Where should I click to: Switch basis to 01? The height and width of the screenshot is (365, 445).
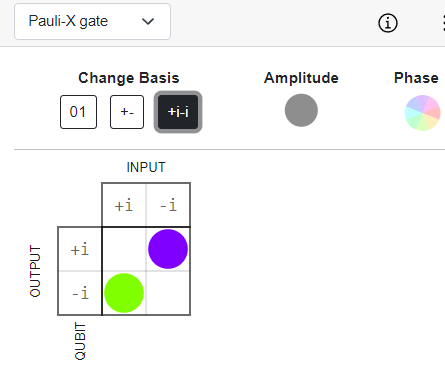[x=78, y=112]
